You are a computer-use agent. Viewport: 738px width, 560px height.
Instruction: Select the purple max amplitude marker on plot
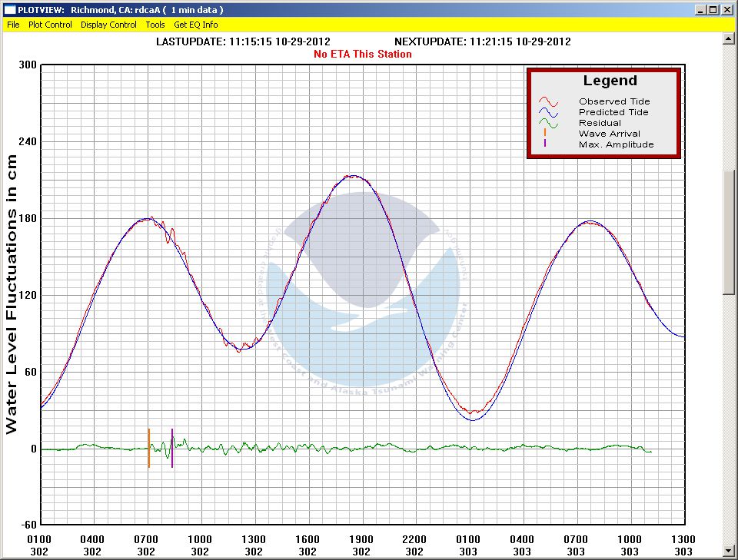[x=172, y=448]
